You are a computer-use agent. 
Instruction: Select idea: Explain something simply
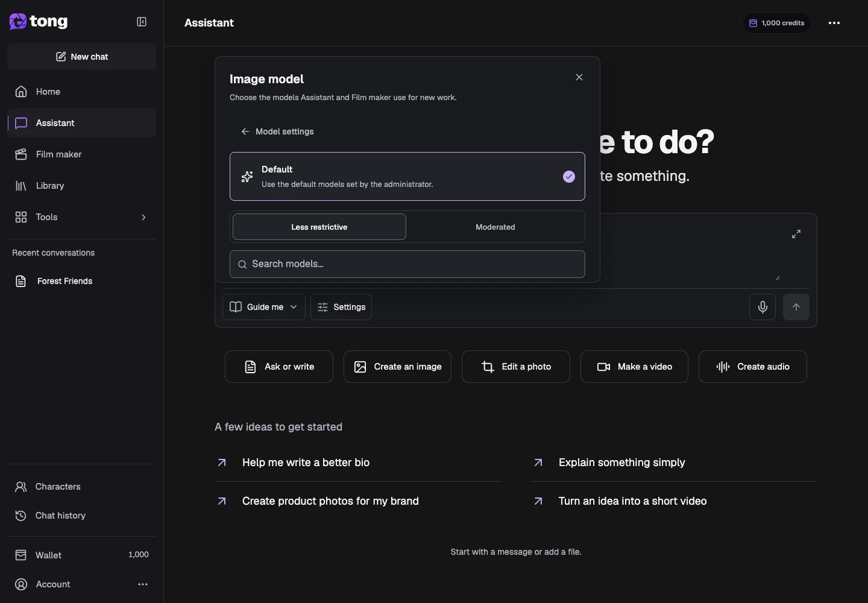[x=674, y=463]
